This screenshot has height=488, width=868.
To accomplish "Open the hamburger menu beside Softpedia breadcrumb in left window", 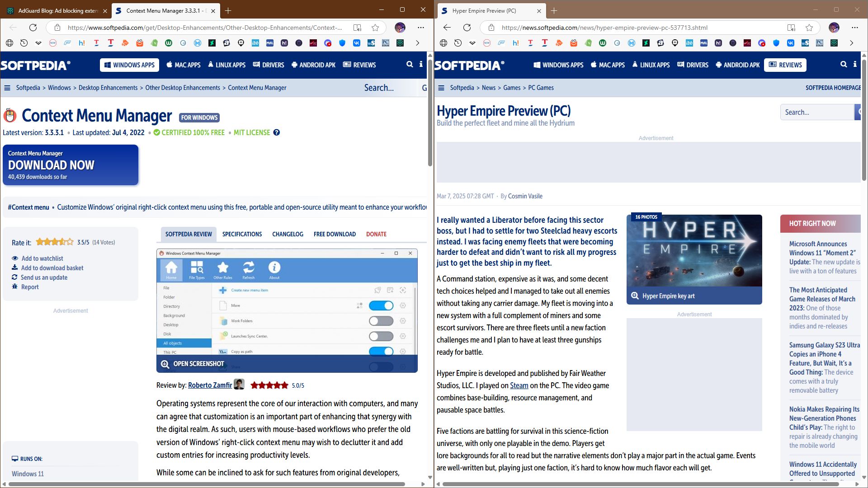I will 7,88.
